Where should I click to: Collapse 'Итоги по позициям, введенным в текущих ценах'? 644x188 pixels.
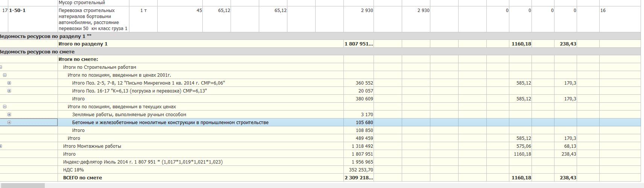click(5, 107)
